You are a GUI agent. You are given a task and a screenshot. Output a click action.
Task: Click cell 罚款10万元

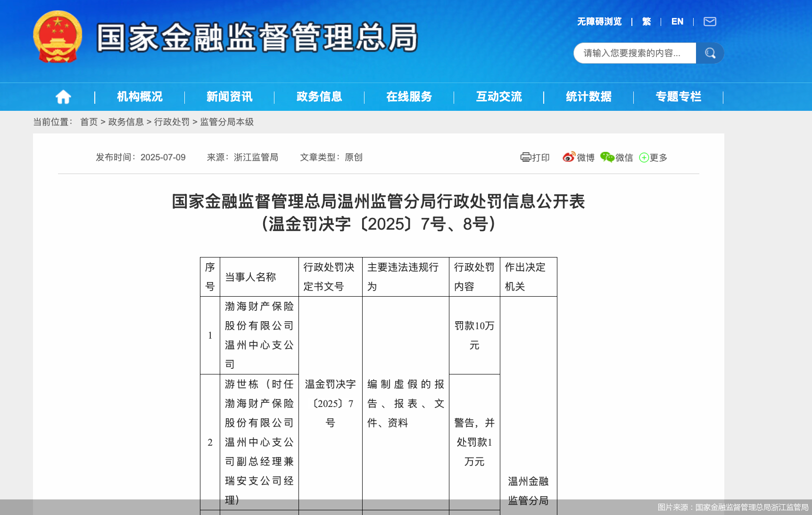474,335
